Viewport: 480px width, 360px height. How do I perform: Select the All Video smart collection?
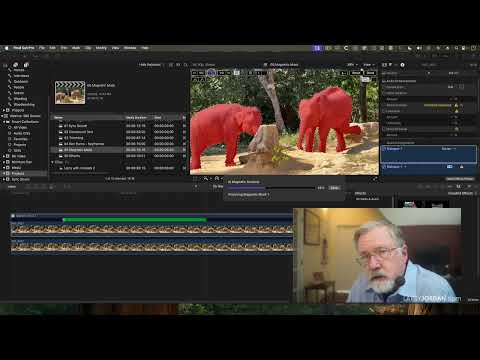(20, 127)
